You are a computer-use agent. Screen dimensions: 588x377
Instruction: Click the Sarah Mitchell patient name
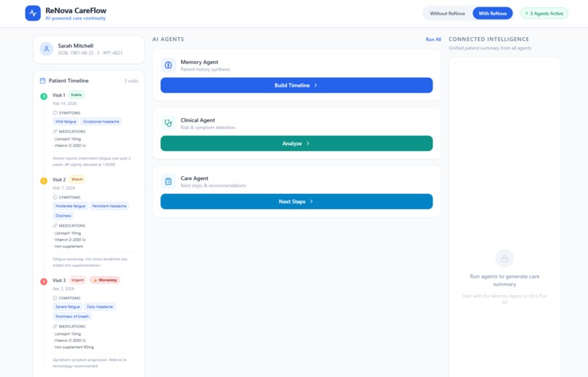[x=76, y=46]
